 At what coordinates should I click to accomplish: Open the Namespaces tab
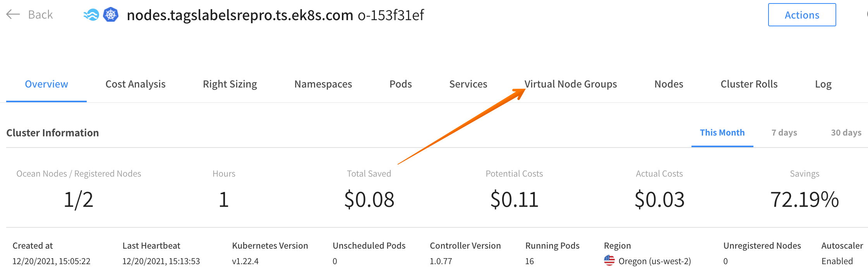[323, 84]
